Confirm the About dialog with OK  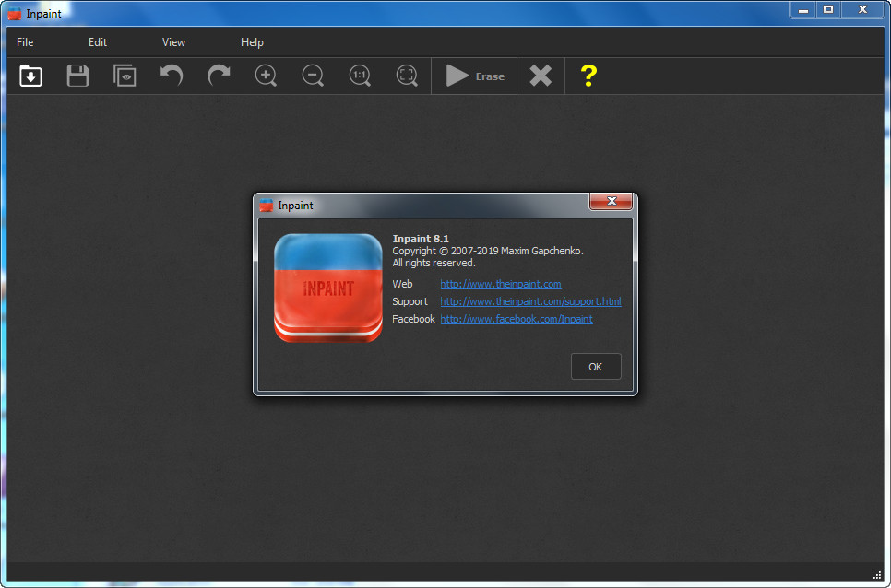click(596, 367)
